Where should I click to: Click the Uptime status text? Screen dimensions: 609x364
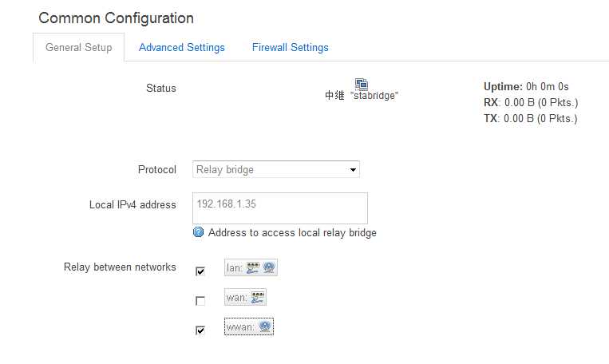point(526,87)
